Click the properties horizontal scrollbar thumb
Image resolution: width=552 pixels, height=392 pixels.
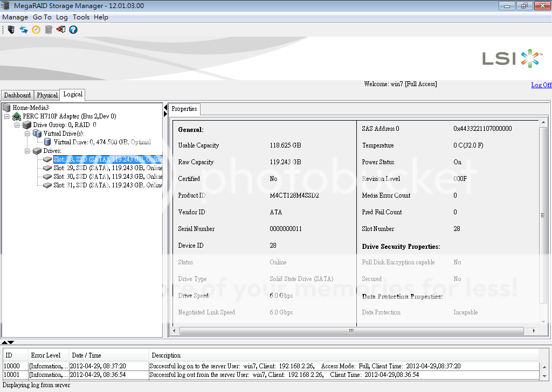[351, 331]
